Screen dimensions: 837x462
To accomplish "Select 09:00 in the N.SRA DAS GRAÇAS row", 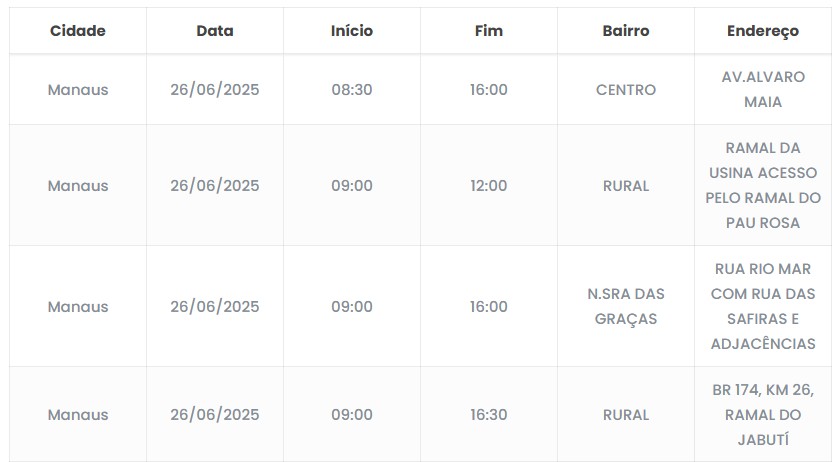I will click(x=352, y=307).
